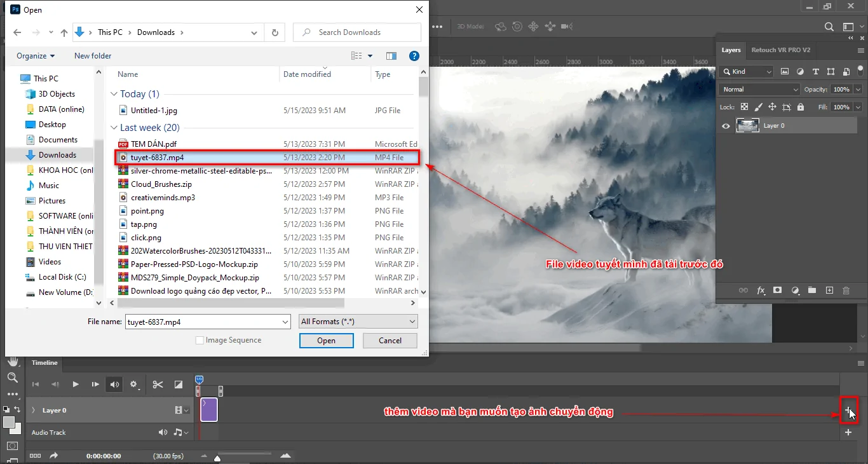Switch to the Retouch VR PRO V2 tab
868x464 pixels.
point(781,50)
